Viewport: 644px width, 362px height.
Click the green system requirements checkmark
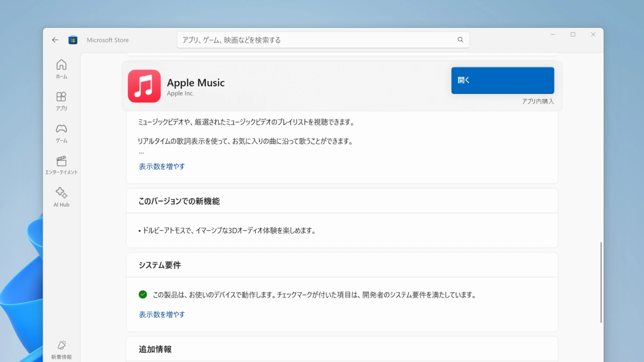click(143, 295)
